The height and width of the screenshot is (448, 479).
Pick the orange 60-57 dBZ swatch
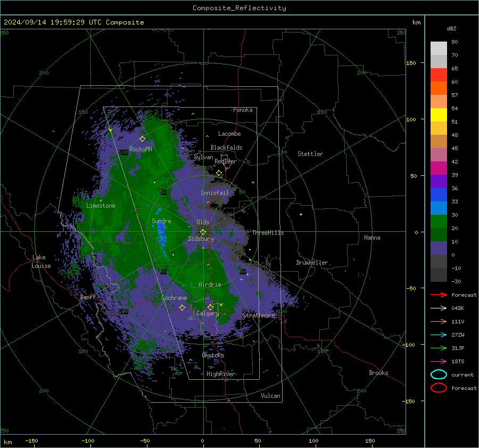coord(439,88)
